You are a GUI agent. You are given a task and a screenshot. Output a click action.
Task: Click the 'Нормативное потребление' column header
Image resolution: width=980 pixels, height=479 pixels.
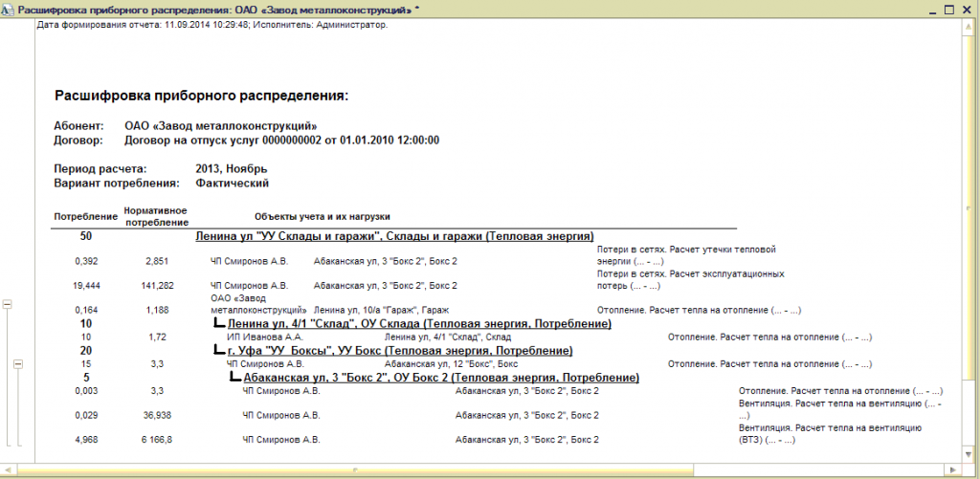pyautogui.click(x=156, y=216)
